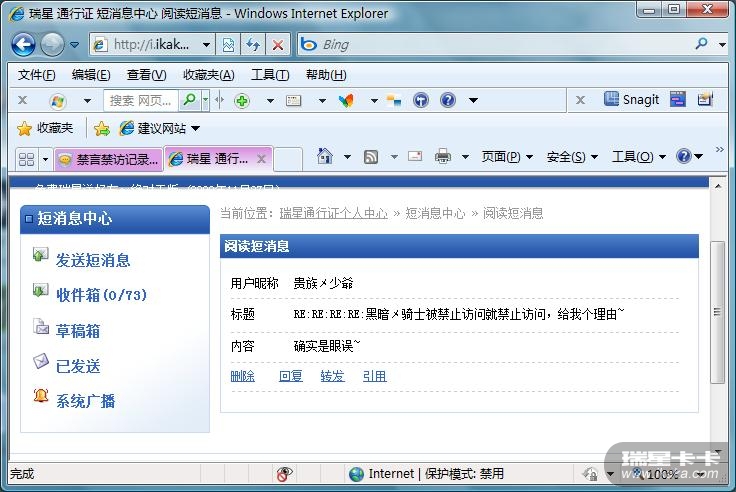The width and height of the screenshot is (736, 492).
Task: Click the Stop loading red X icon
Action: click(278, 45)
